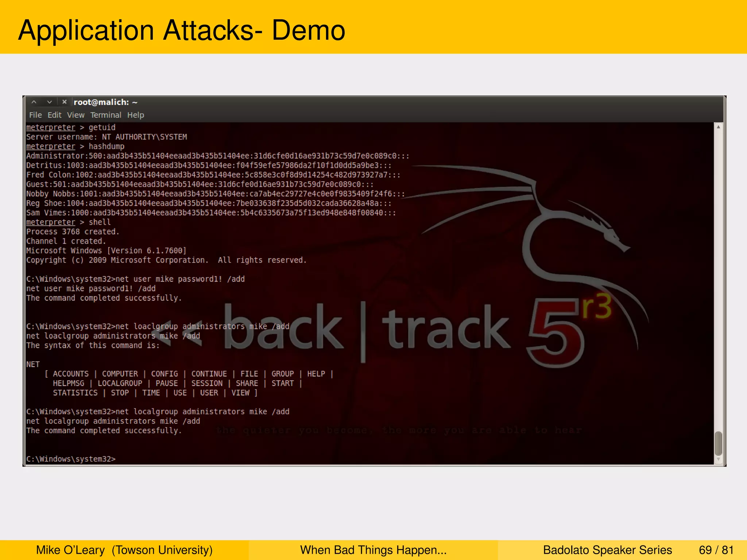Viewport: 747px width, 560px height.
Task: Open the File menu in terminal
Action: pos(35,115)
